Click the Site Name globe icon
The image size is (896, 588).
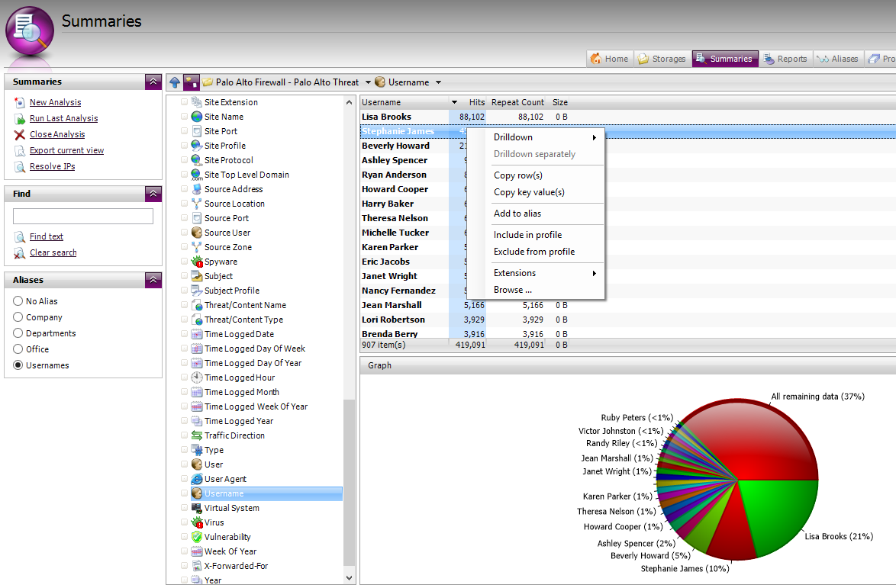(197, 117)
